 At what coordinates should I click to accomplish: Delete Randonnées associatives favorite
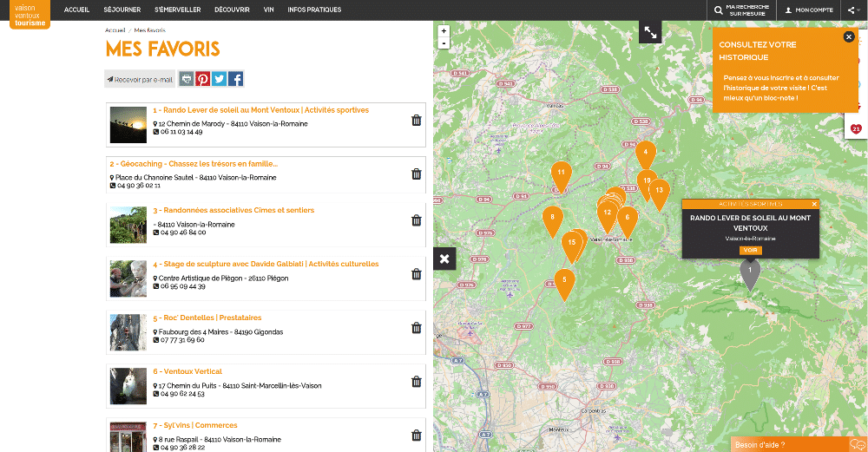pyautogui.click(x=417, y=220)
